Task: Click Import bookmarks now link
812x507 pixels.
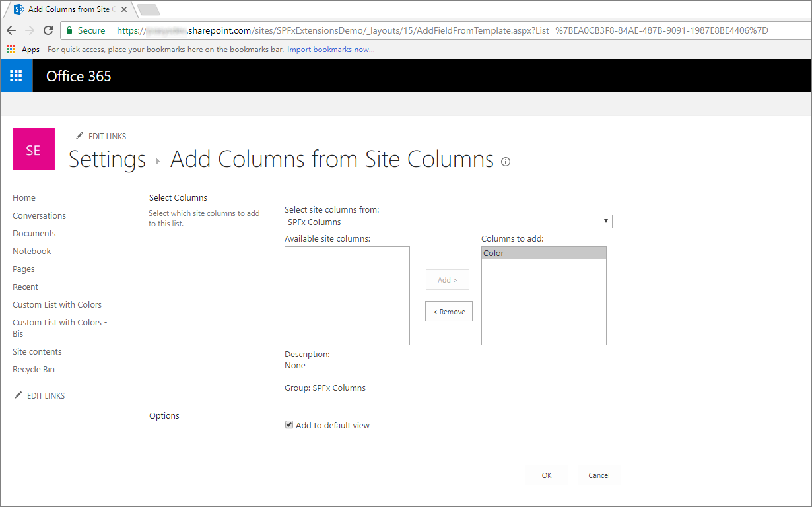Action: (331, 50)
